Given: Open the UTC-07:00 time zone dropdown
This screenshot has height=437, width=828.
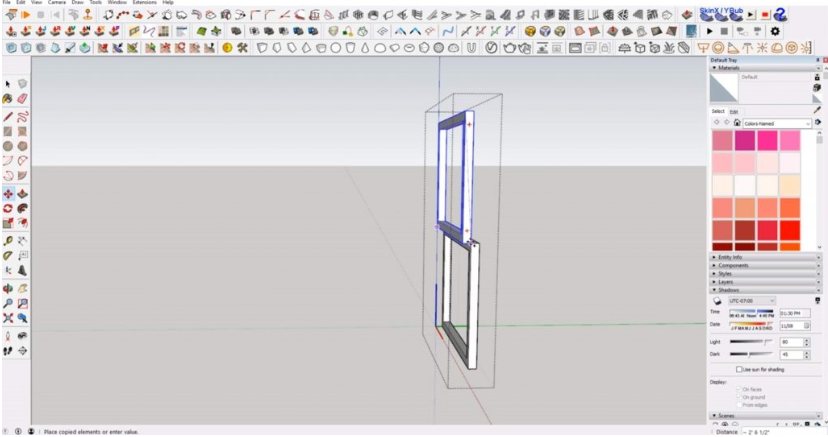Looking at the screenshot, I should [751, 301].
